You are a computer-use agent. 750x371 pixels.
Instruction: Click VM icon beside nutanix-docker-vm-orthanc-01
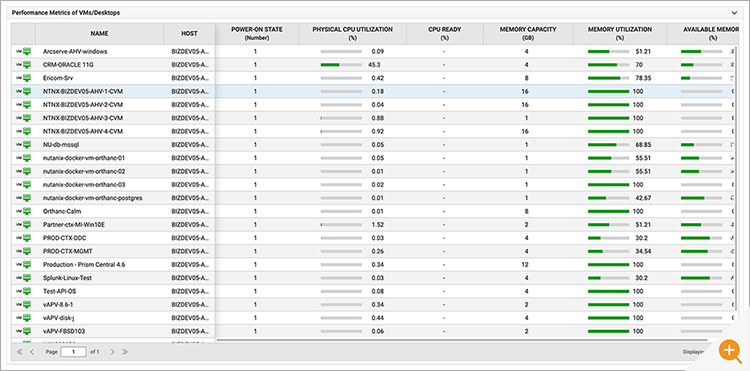tap(23, 158)
